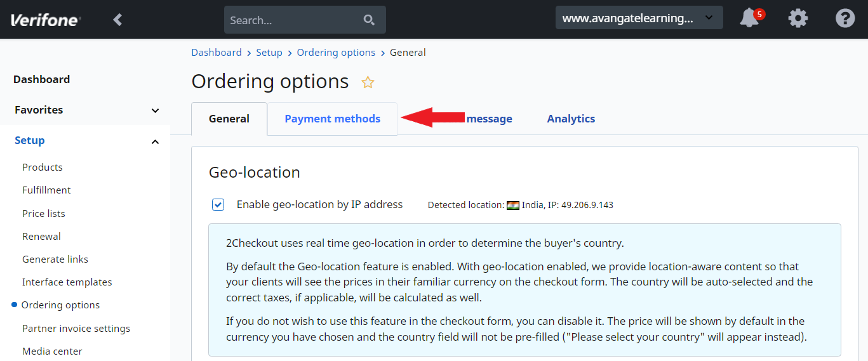Open Products in the Setup menu
The image size is (868, 361).
point(43,167)
